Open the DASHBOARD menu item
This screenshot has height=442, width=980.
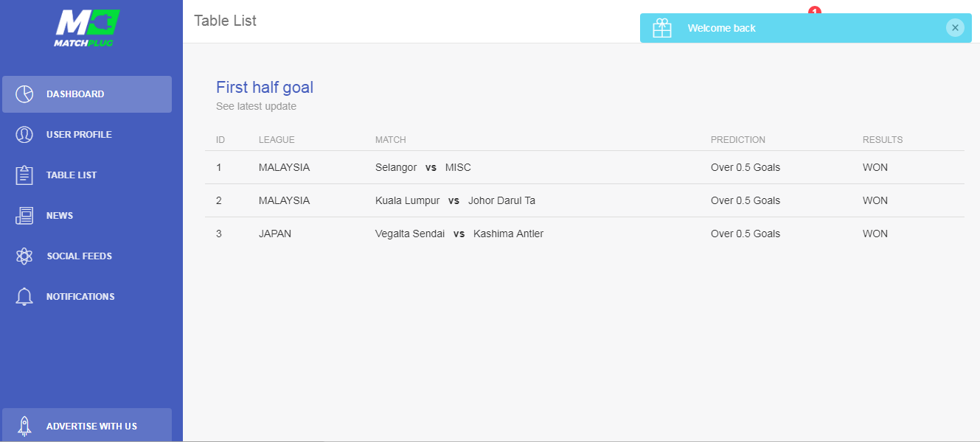(87, 94)
